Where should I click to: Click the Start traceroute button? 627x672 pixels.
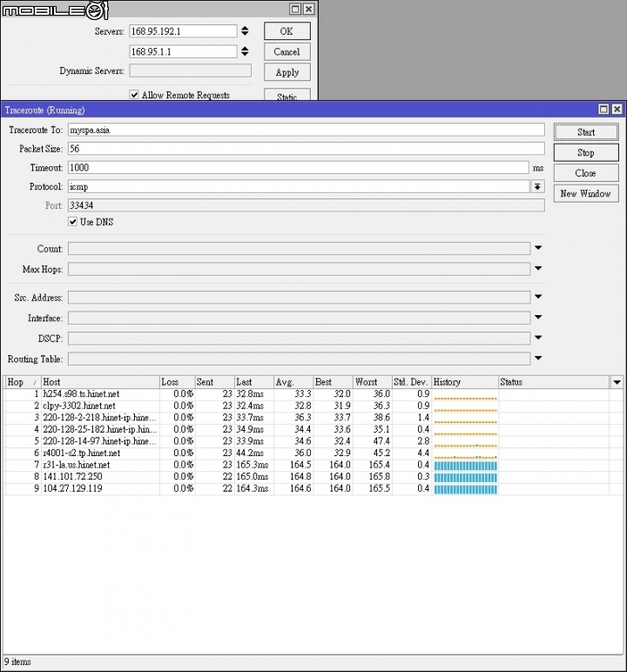click(586, 132)
